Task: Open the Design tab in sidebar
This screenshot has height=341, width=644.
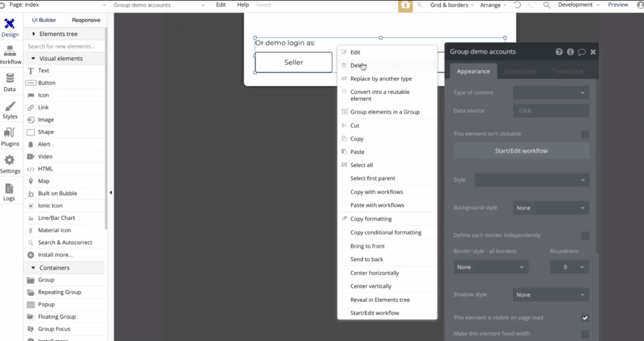Action: (10, 28)
